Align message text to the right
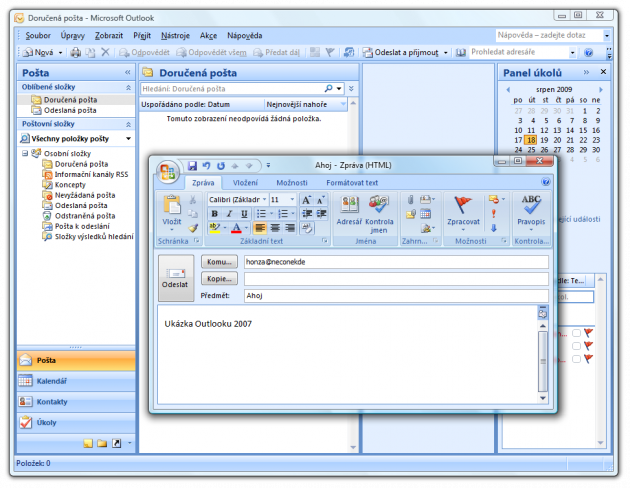This screenshot has width=630, height=488. tap(289, 228)
